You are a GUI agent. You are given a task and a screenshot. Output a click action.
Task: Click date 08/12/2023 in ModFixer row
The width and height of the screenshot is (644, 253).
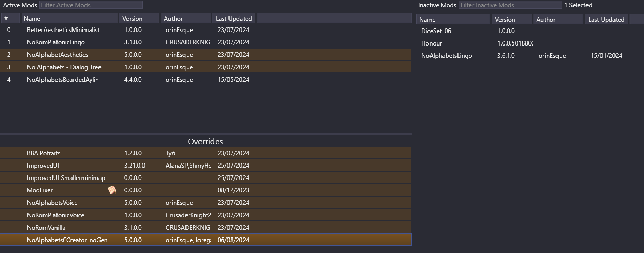234,190
